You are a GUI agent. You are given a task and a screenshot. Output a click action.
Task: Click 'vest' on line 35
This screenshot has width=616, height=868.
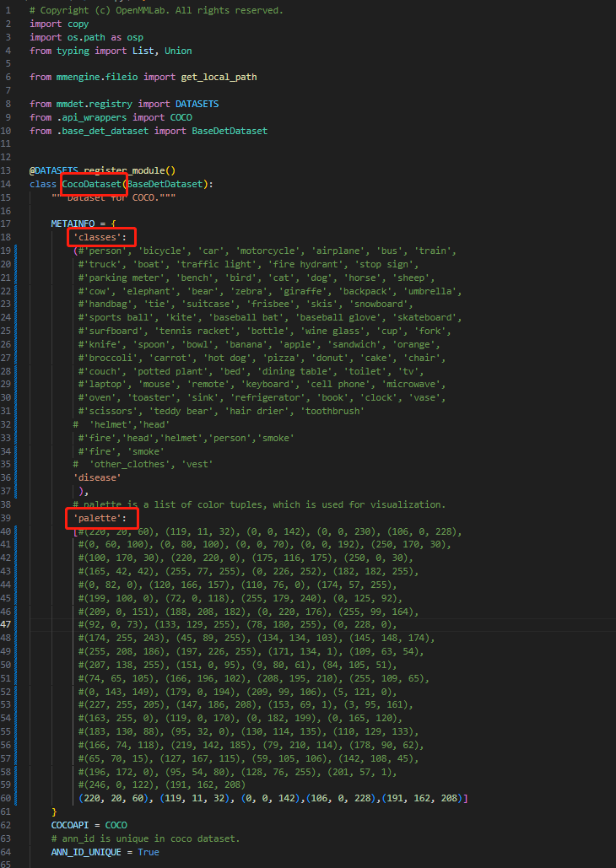197,464
